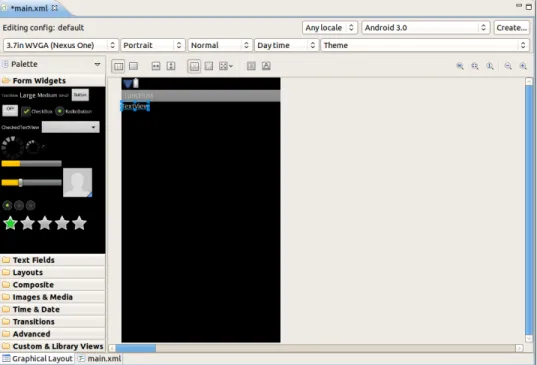Viewport: 537px width, 365px height.
Task: Select the CheckedTextView widget in palette
Action: (x=20, y=127)
